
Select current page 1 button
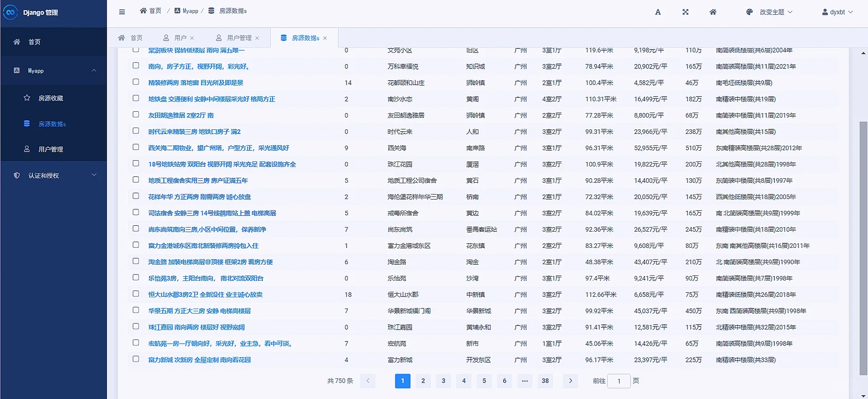click(403, 381)
